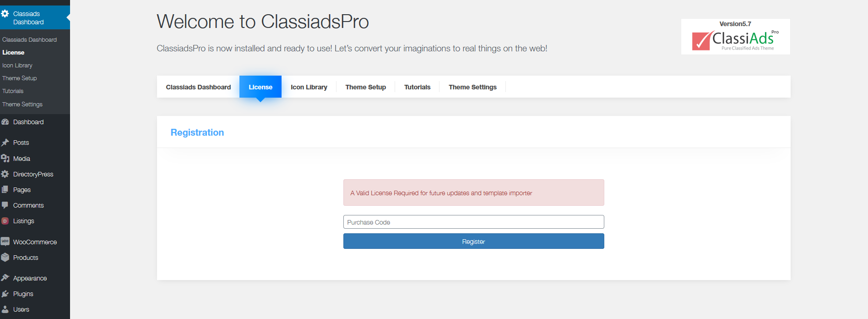Select the Theme Settings tab
Screen dimensions: 868x319
tap(472, 87)
